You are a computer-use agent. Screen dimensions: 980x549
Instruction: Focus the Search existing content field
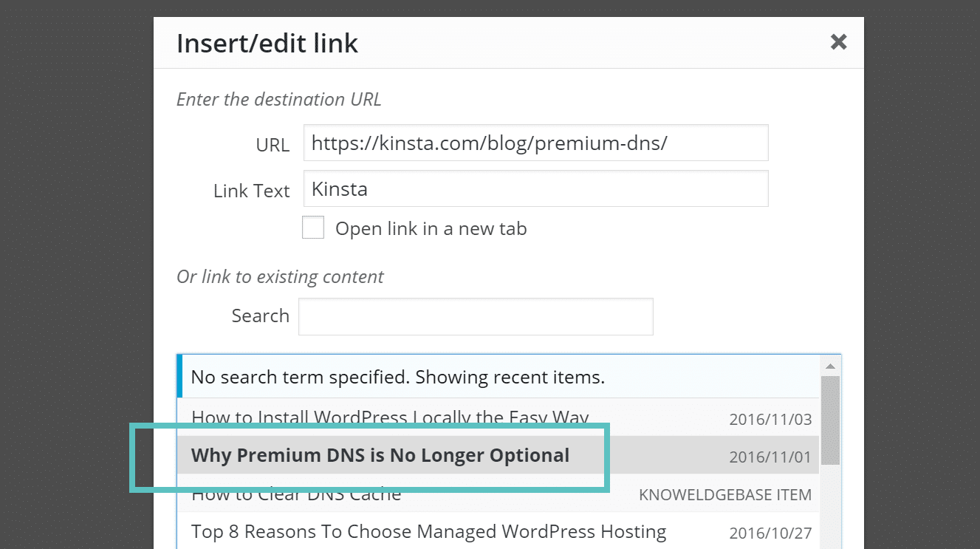coord(476,316)
